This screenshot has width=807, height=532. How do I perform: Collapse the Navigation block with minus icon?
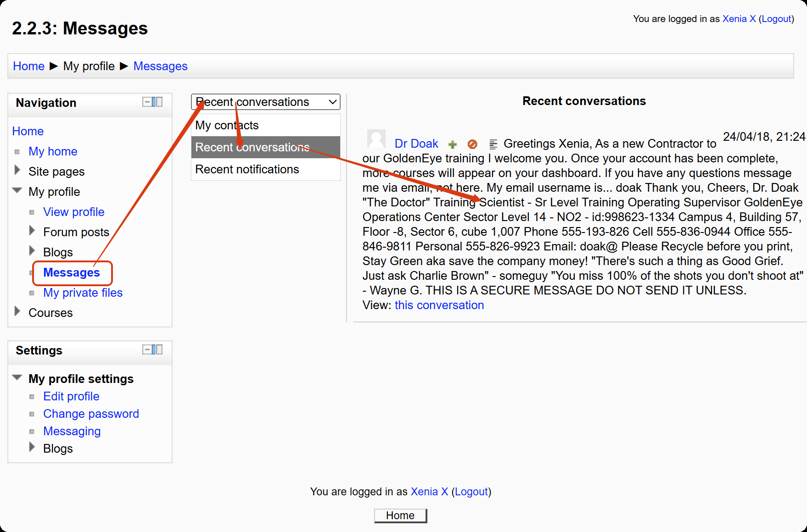147,102
